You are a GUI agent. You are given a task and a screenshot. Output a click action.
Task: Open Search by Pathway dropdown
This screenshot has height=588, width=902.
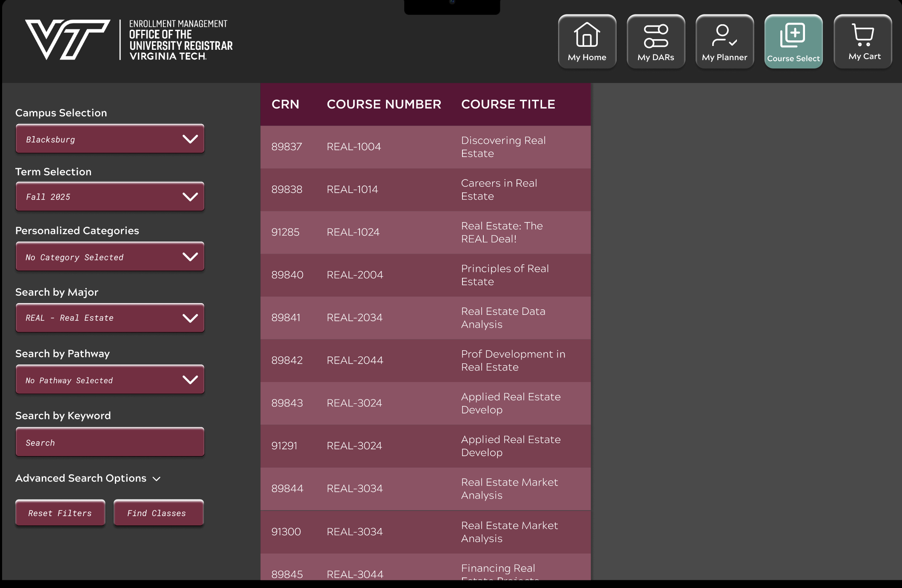pos(110,380)
